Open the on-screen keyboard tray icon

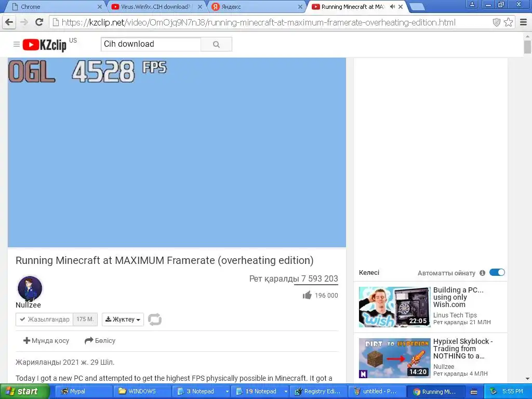(474, 392)
